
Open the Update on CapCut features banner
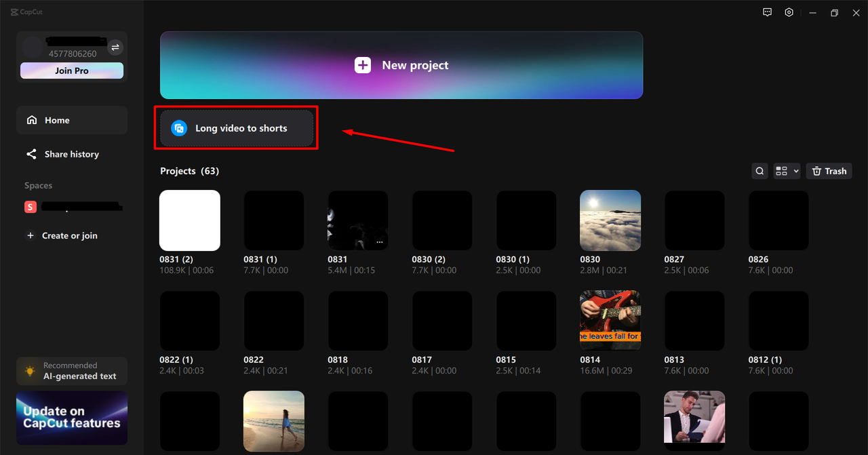72,418
